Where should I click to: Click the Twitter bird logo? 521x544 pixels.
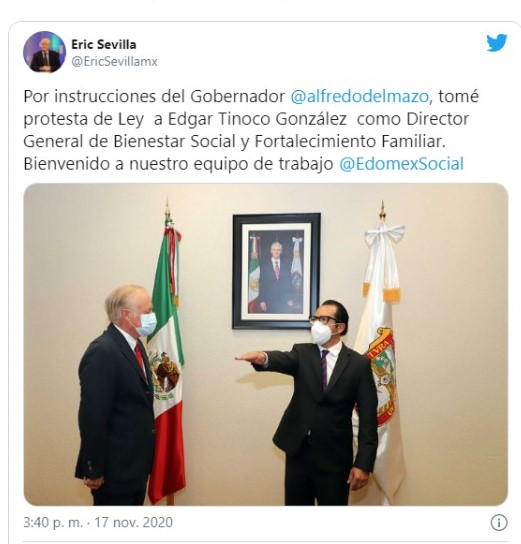pos(496,43)
